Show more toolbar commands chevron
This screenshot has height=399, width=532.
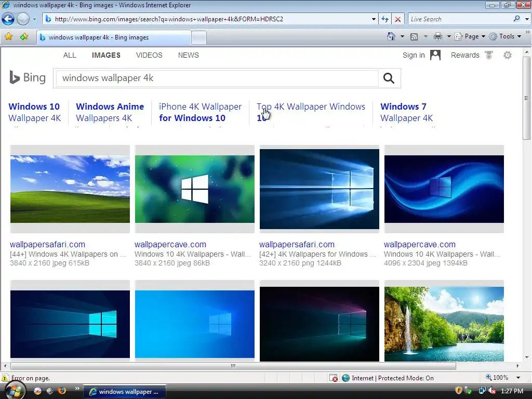coord(528,32)
